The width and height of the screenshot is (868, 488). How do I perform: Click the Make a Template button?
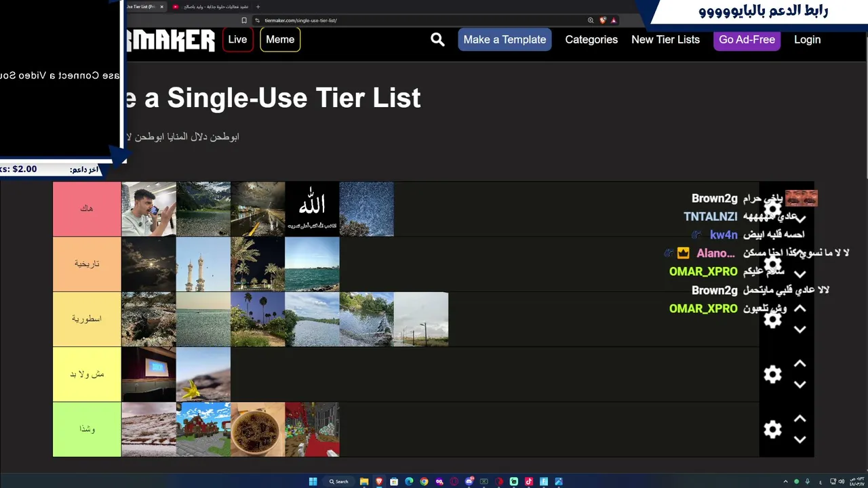(505, 39)
